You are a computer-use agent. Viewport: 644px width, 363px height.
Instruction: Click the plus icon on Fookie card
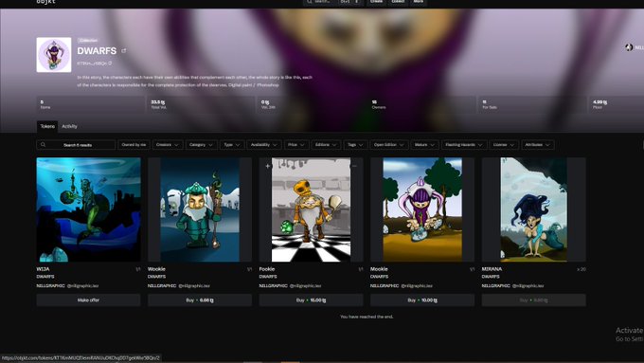(x=268, y=166)
